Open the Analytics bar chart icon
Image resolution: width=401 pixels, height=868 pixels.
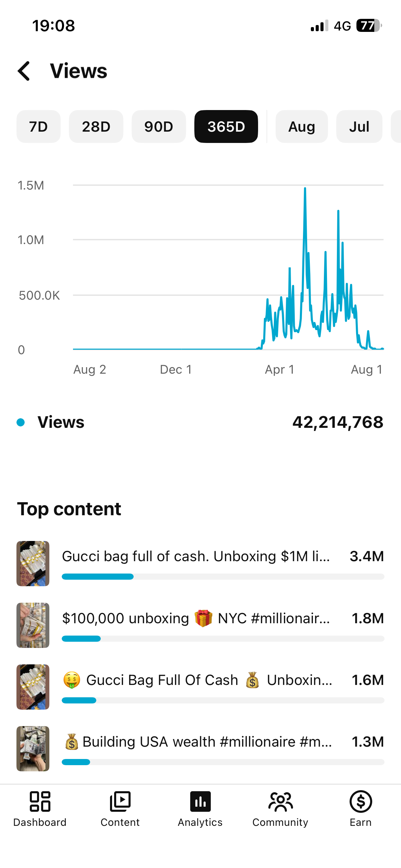click(x=200, y=801)
